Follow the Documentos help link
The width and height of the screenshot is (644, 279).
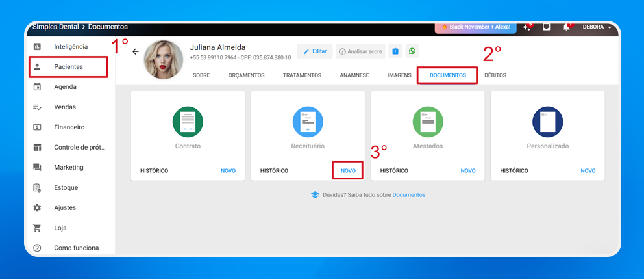(409, 194)
